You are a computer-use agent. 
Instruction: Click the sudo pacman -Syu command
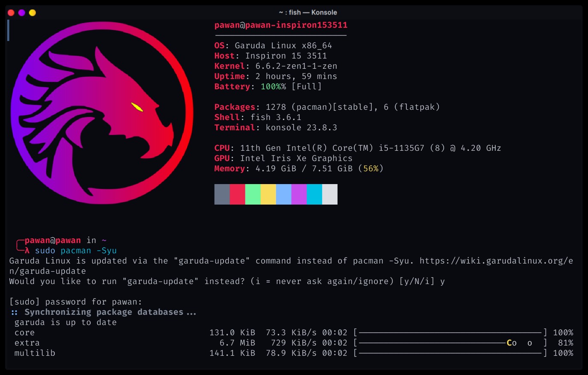pos(76,251)
